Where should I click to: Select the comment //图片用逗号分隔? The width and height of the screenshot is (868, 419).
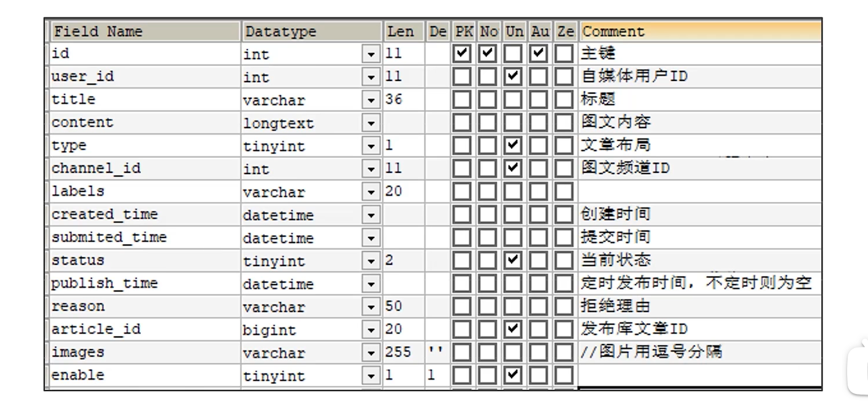[651, 352]
